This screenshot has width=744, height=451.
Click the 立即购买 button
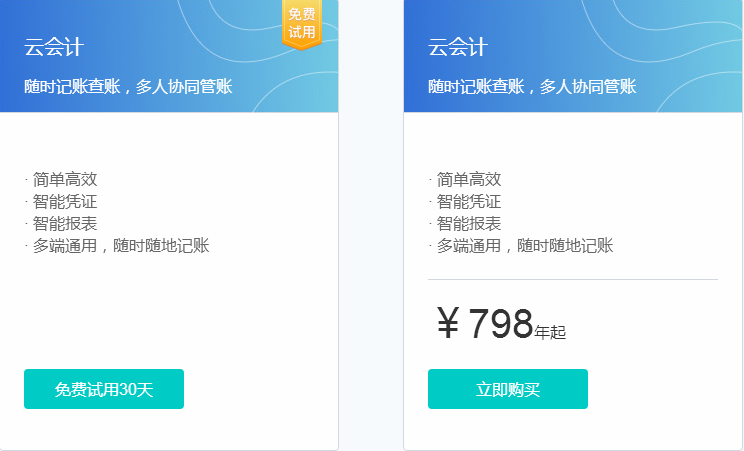click(x=508, y=389)
